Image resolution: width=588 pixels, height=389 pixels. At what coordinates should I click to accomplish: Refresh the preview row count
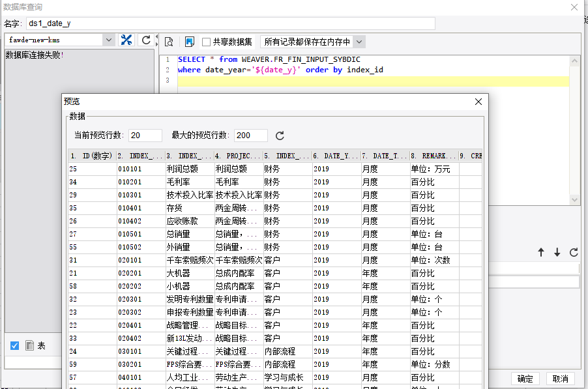[280, 136]
